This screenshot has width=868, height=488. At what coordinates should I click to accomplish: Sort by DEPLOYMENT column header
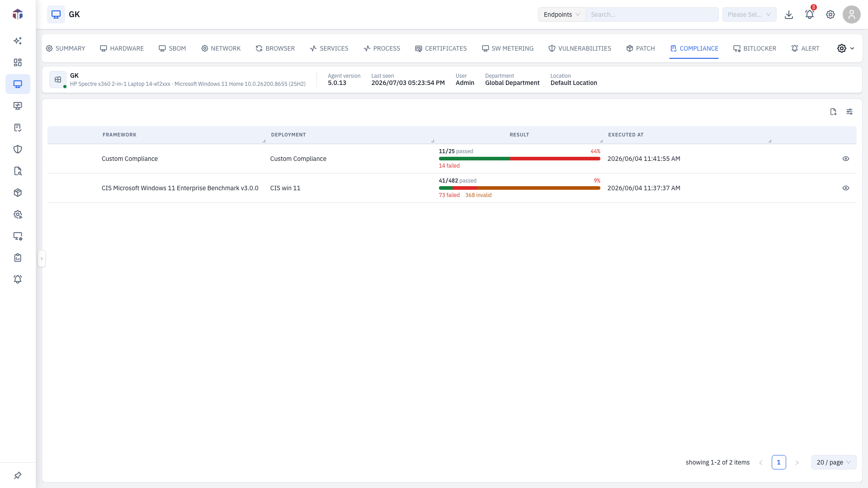(x=288, y=135)
